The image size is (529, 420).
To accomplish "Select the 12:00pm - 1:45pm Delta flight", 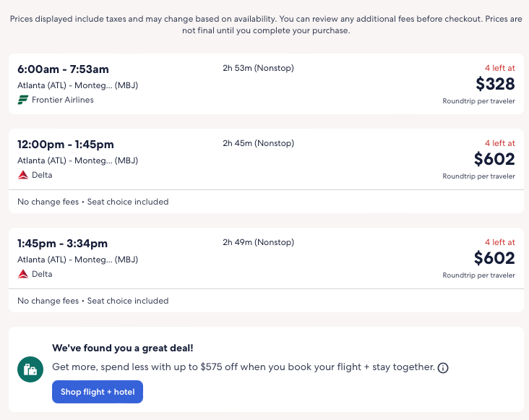I will 66,145.
